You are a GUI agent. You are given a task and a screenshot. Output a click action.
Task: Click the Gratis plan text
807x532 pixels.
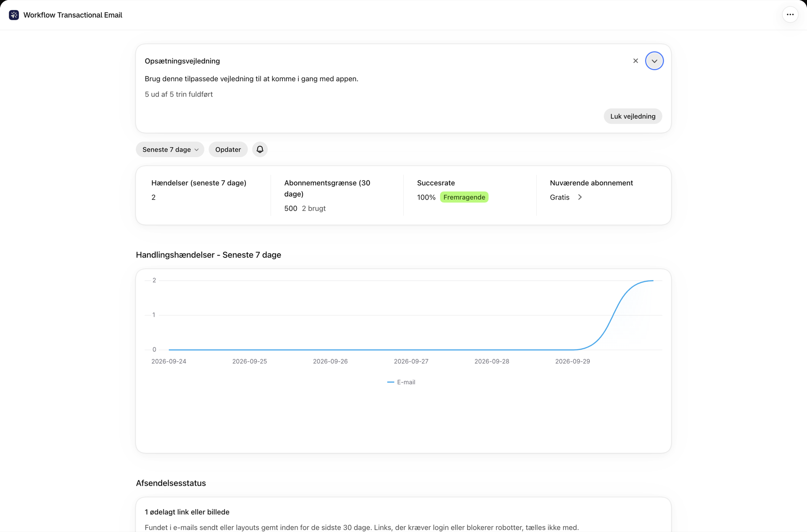pos(559,197)
